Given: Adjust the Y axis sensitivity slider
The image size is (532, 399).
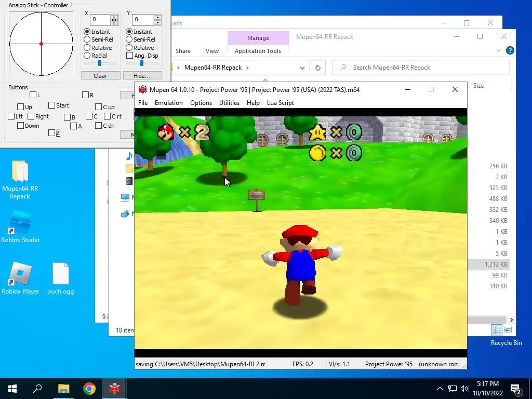Looking at the screenshot, I should (x=142, y=63).
